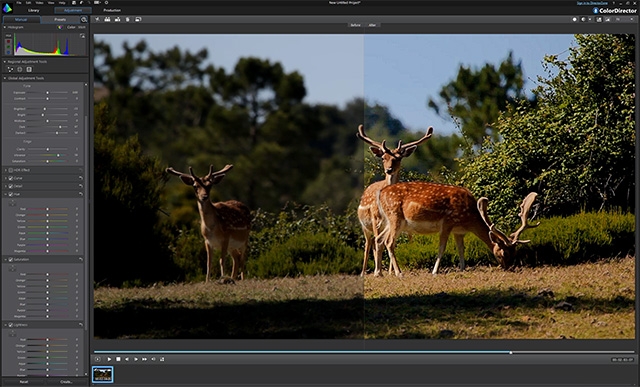Image resolution: width=640 pixels, height=387 pixels.
Task: Reset the Lightness section with its undo arrow
Action: pyautogui.click(x=81, y=325)
